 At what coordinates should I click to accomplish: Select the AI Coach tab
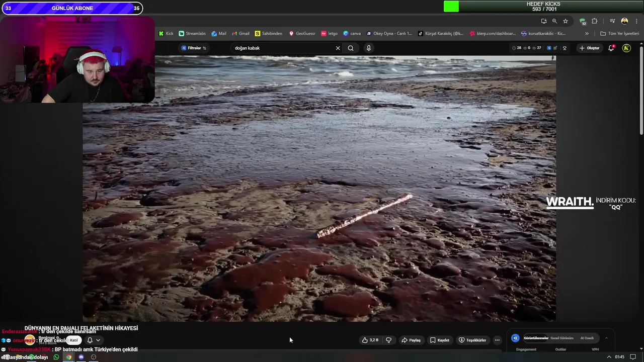587,338
